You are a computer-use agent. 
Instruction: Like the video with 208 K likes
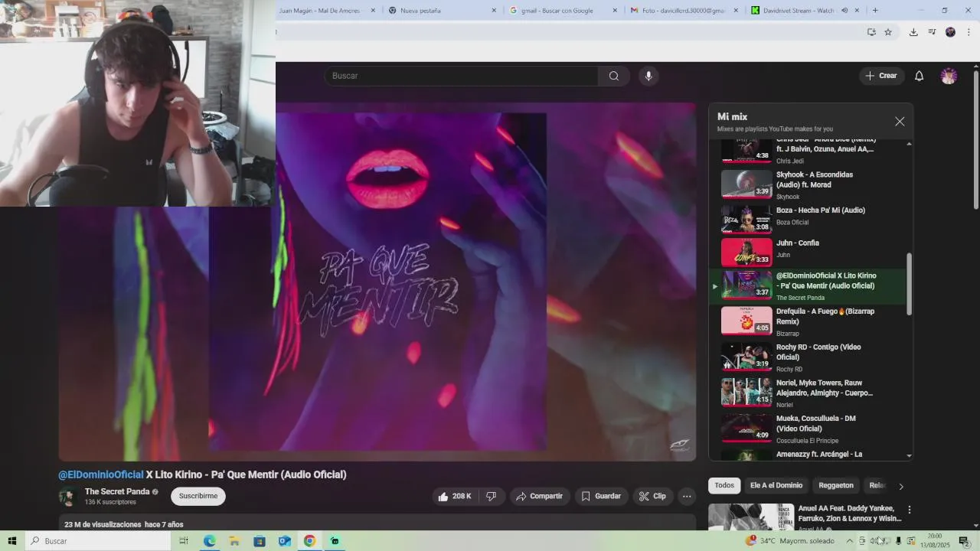[454, 496]
